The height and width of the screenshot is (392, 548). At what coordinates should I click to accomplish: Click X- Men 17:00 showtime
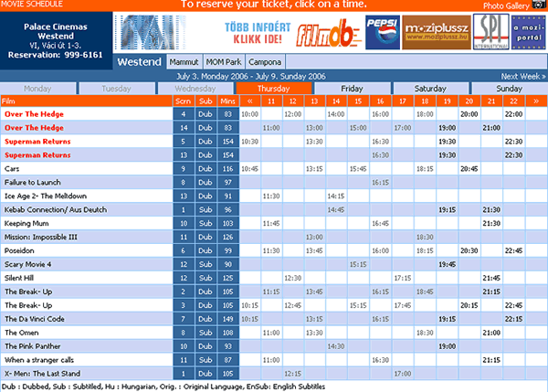tap(403, 373)
